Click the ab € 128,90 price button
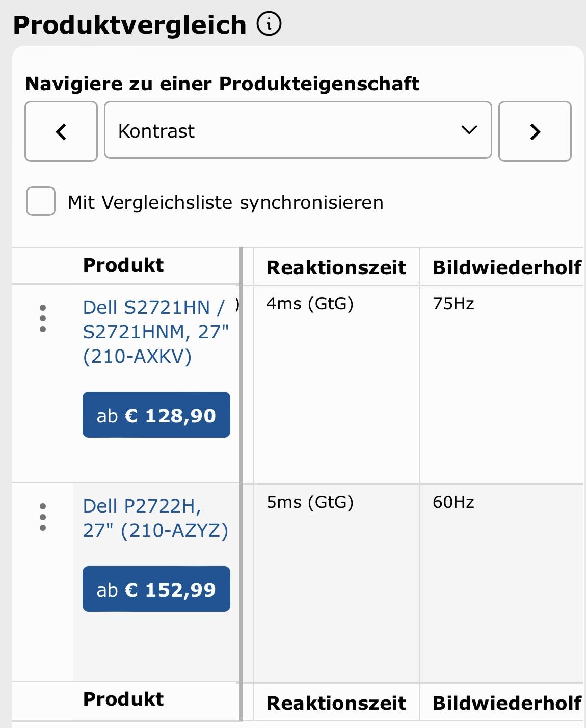This screenshot has height=728, width=586. click(156, 415)
